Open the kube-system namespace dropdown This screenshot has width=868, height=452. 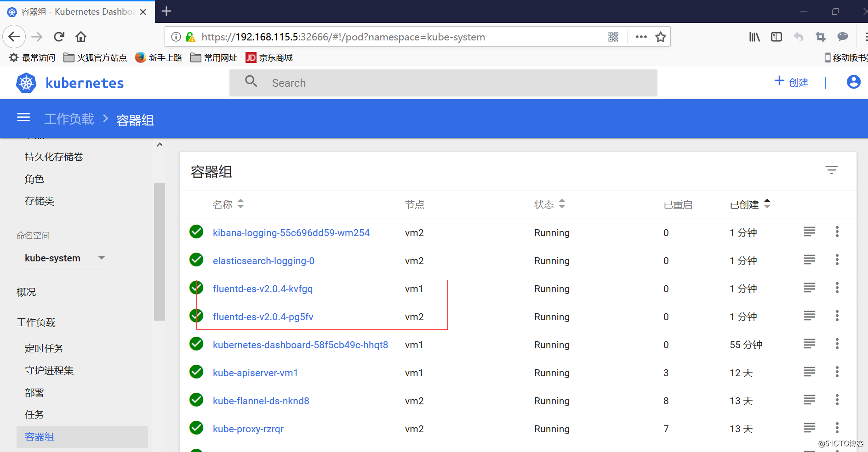(x=65, y=258)
